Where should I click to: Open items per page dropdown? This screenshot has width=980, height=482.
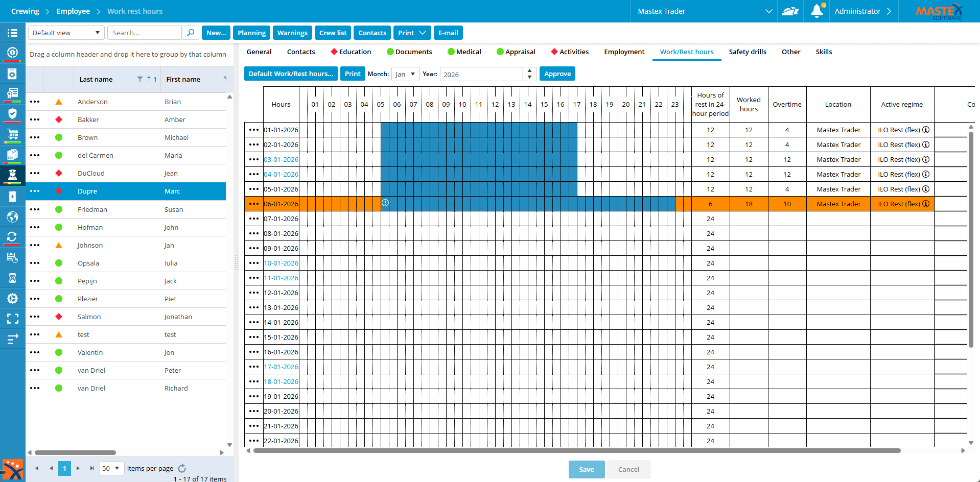click(111, 468)
